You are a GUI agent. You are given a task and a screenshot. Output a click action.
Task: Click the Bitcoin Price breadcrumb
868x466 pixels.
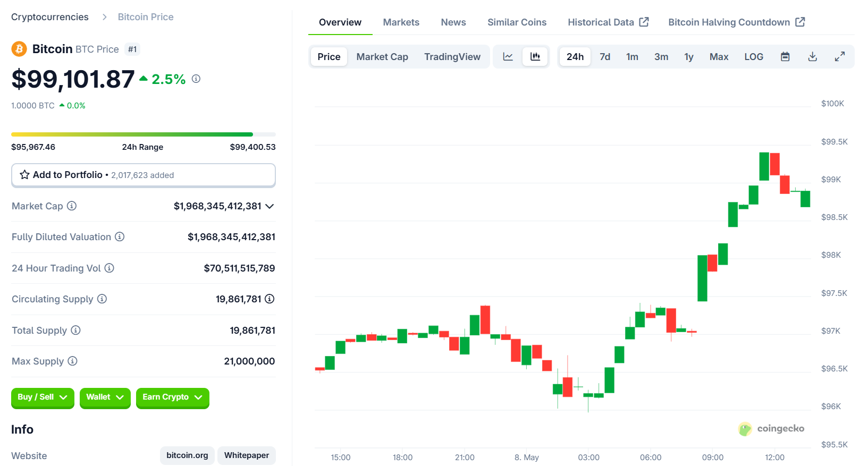point(146,17)
